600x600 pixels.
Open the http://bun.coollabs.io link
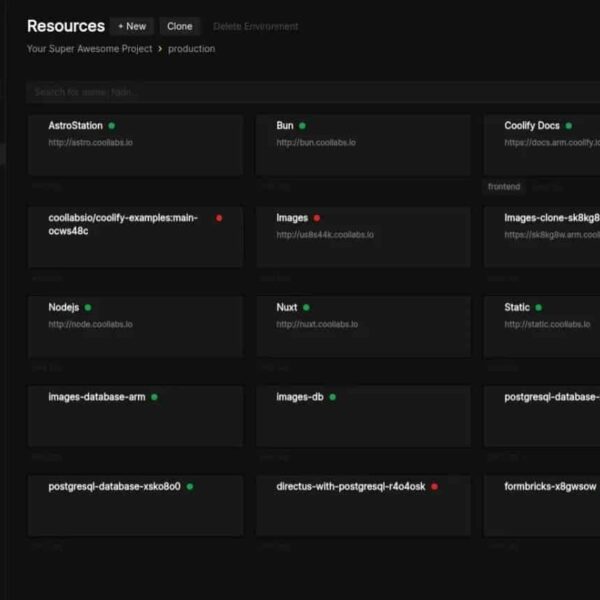(316, 142)
